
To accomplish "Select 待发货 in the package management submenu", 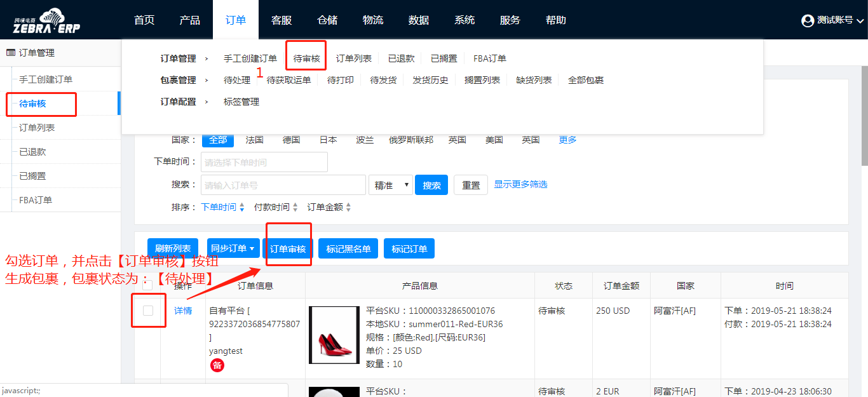I will coord(383,80).
